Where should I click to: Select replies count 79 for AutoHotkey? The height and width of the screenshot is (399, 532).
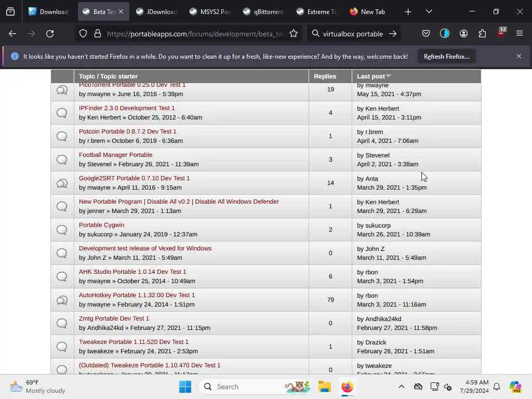330,300
